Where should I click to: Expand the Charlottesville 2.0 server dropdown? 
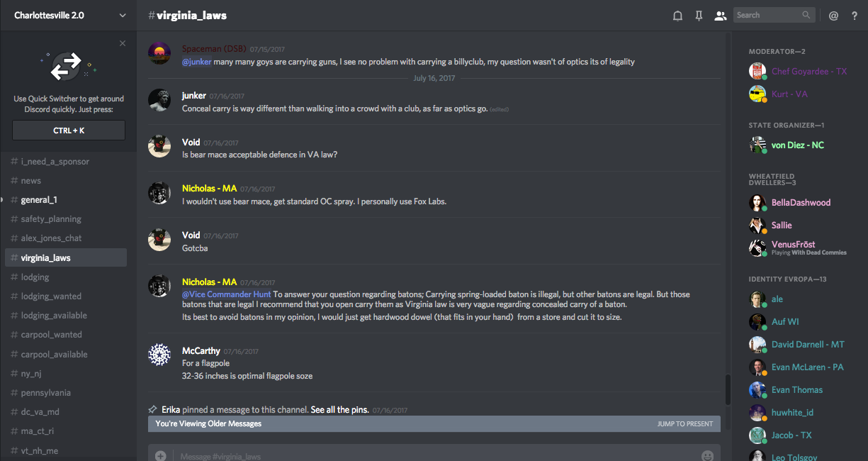click(123, 15)
